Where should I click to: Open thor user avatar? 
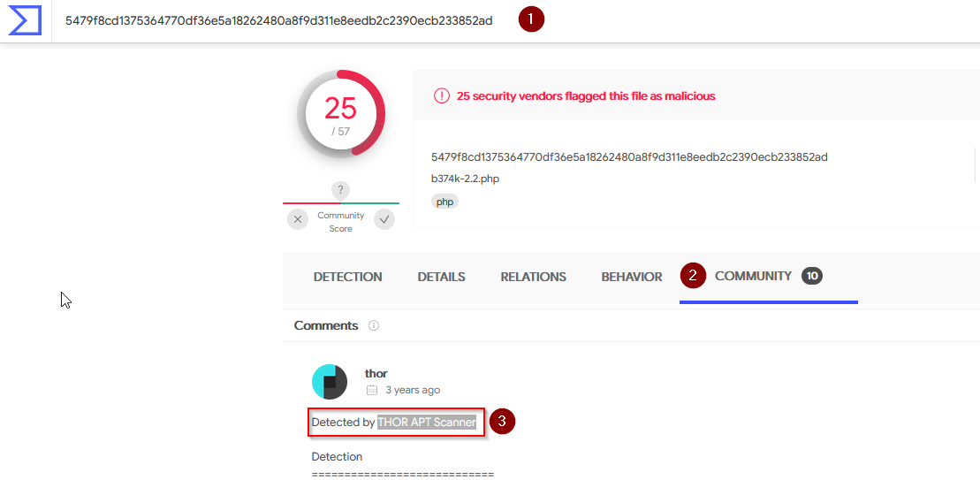[330, 382]
